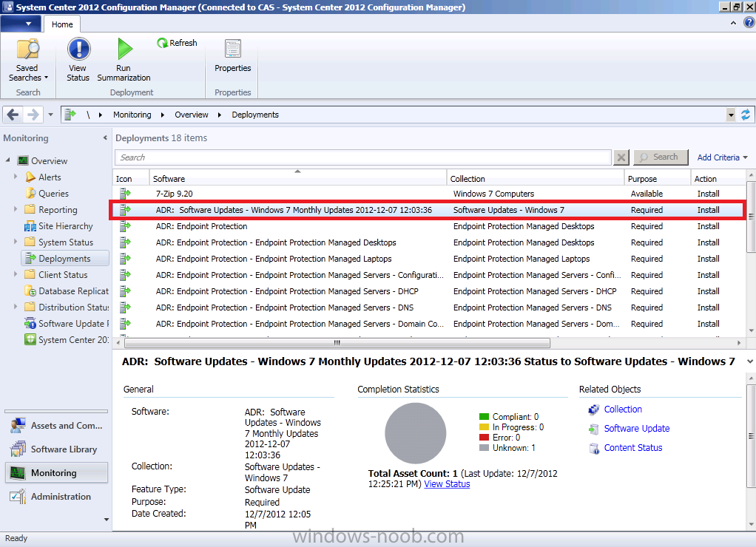Select the Managed Servers - DHCP deployment
The width and height of the screenshot is (756, 547).
point(429,291)
